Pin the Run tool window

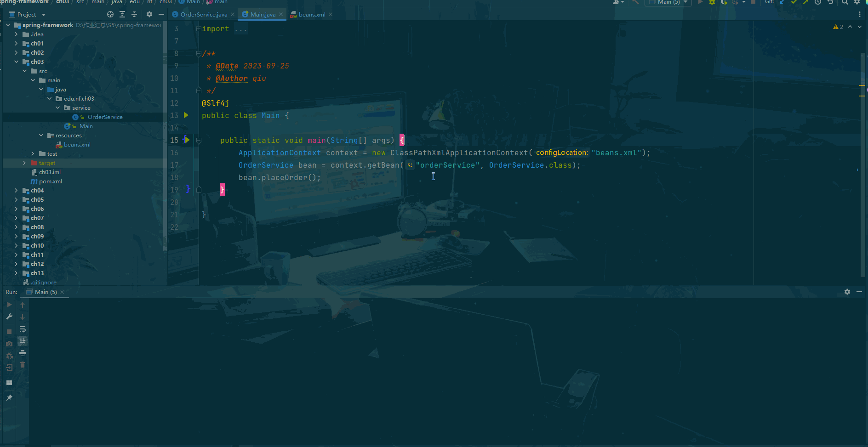(9, 397)
